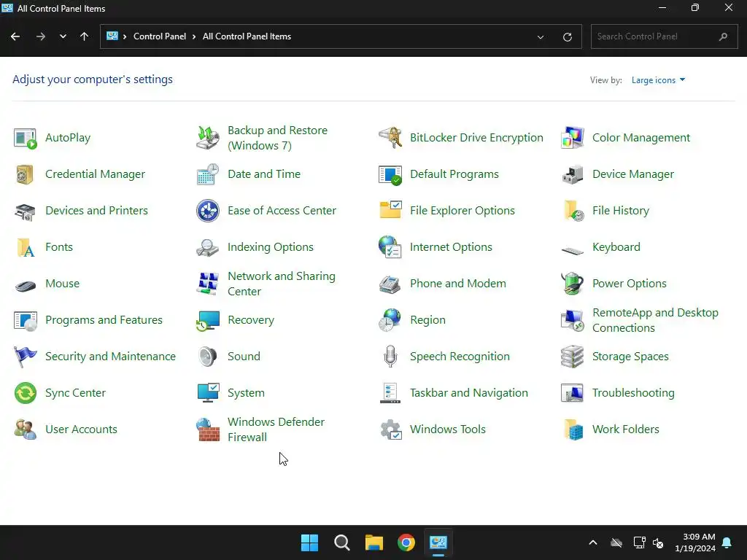This screenshot has height=560, width=747.
Task: Open the Windows Start menu
Action: point(309,542)
